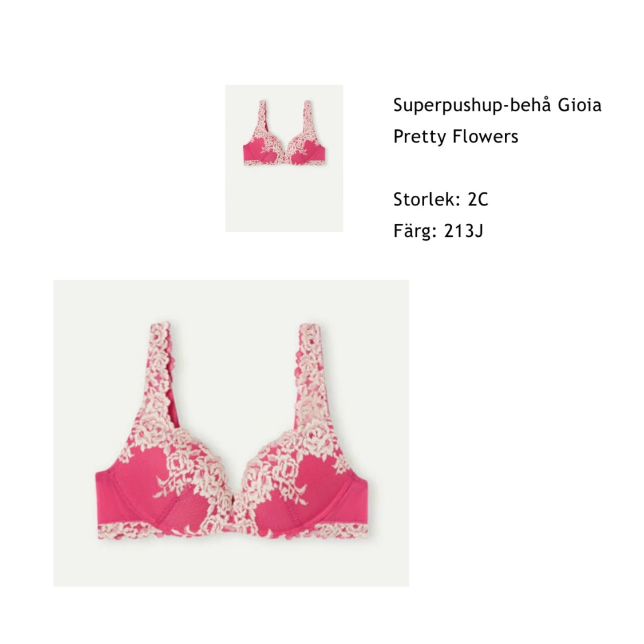
Task: Click the Storlek: 2C size line
Action: (441, 200)
